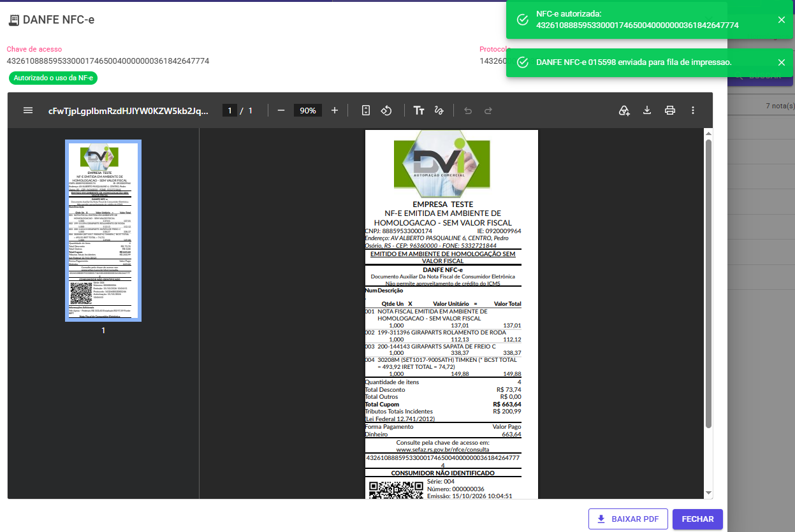
Task: Select the draw annotation tool
Action: click(439, 110)
